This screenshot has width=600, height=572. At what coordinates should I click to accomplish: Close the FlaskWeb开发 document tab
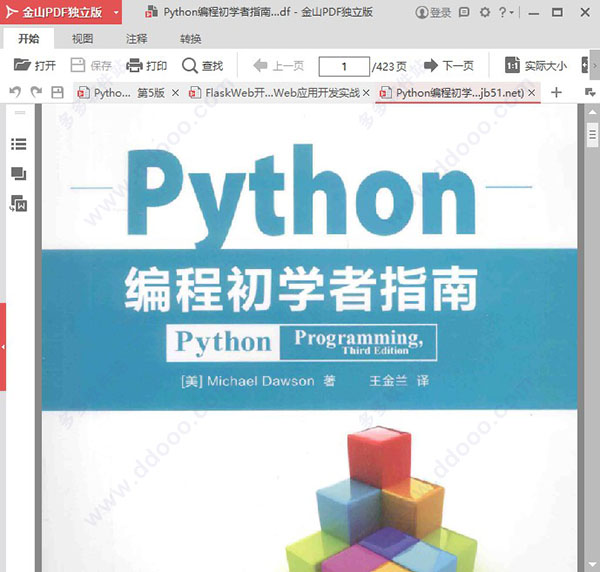point(366,93)
